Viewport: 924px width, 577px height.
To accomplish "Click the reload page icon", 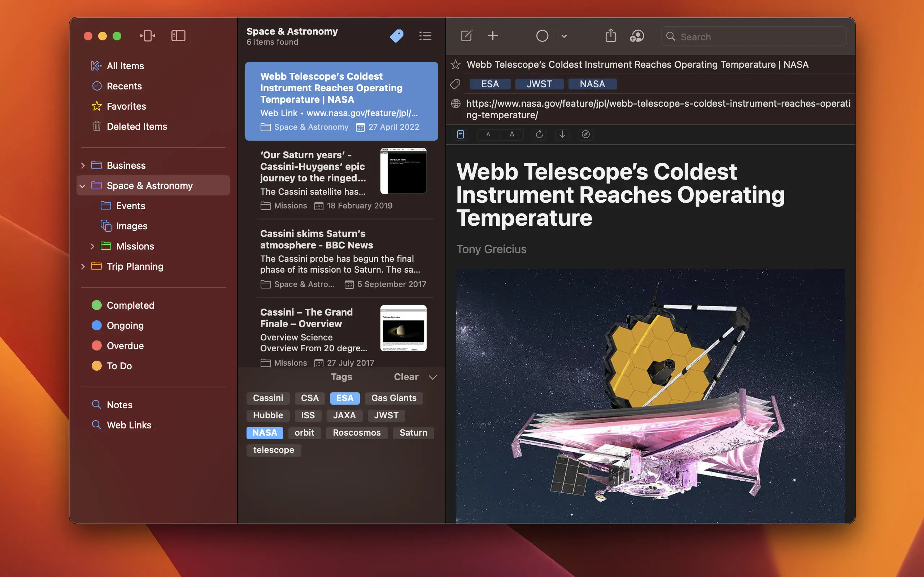I will point(539,134).
